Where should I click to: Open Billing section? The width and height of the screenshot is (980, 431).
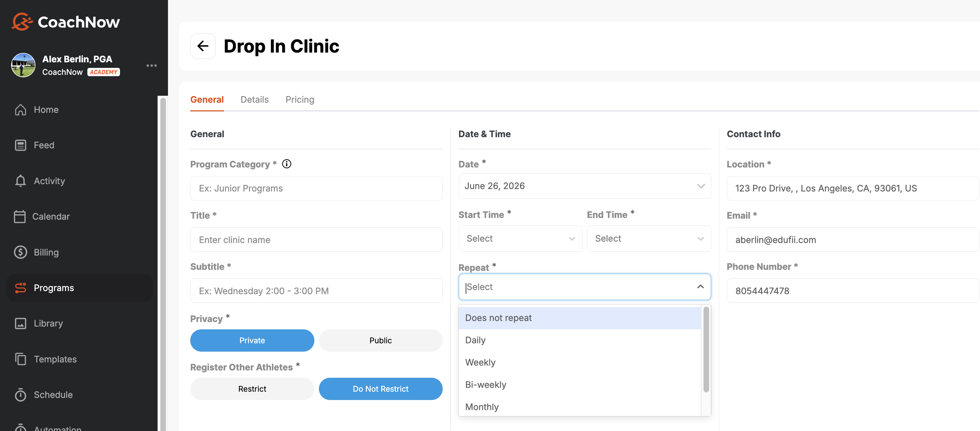(80, 252)
